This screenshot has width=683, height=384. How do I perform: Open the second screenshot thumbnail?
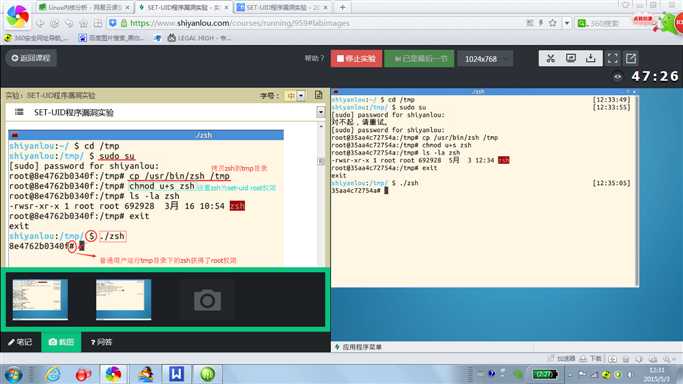[124, 300]
